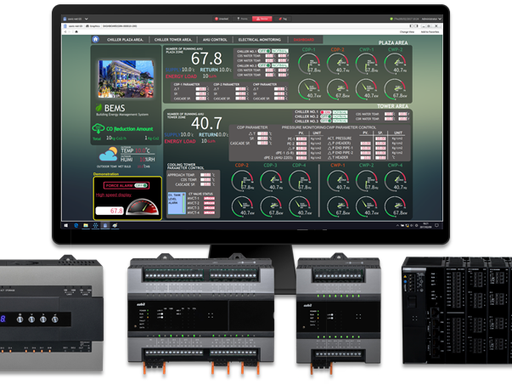Click the back arrow in the browser bar
512x384 pixels.
tap(66, 32)
